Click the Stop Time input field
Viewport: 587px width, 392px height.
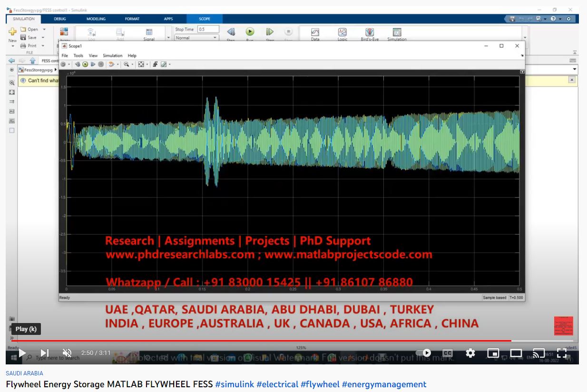click(x=208, y=29)
